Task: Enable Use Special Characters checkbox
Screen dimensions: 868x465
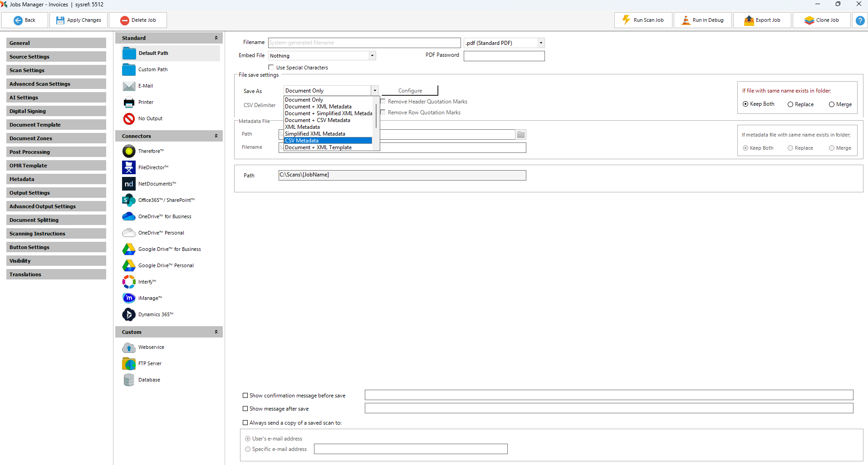Action: [271, 68]
